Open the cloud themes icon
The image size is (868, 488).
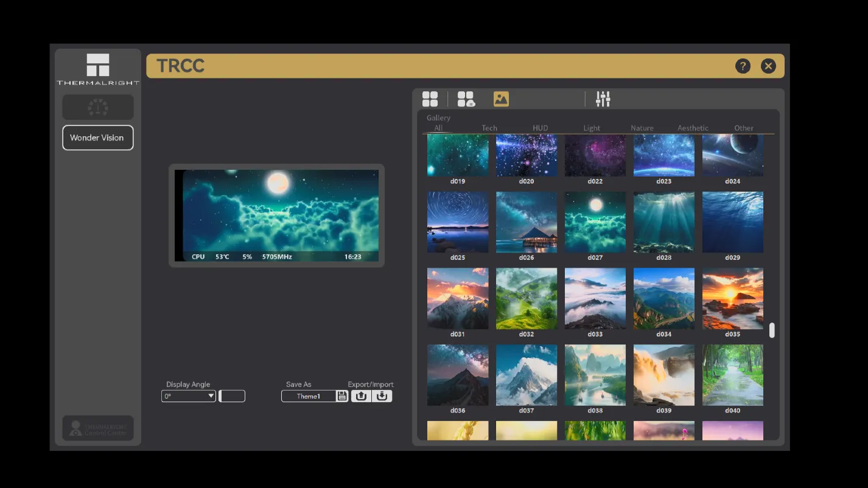[x=466, y=99]
